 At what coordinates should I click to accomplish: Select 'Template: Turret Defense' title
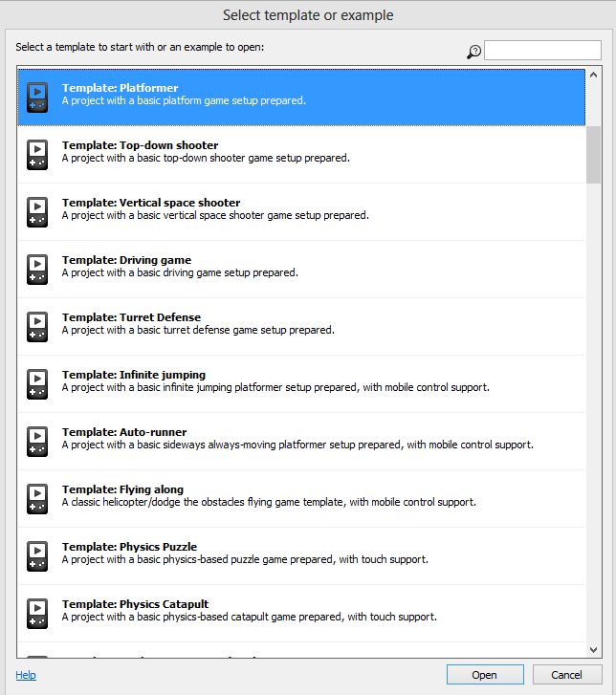pos(131,317)
